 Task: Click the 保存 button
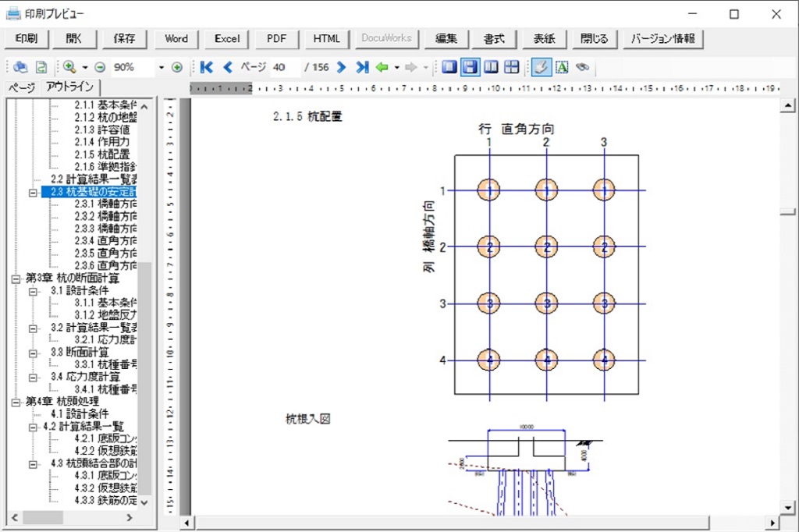(x=124, y=39)
